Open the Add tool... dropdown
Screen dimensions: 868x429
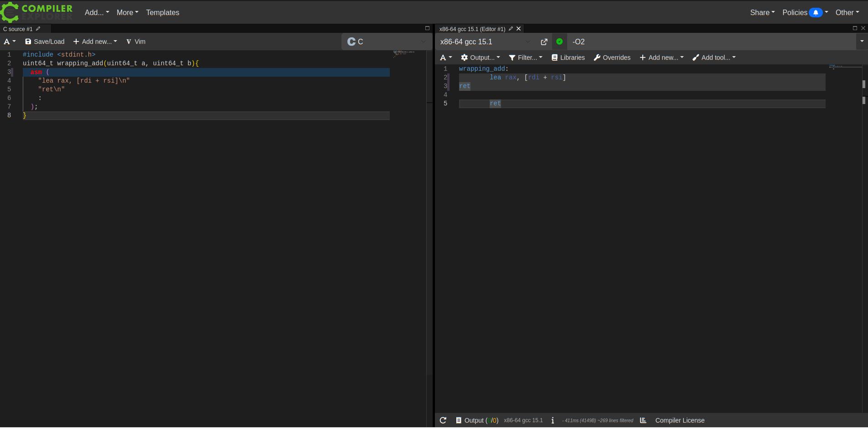(714, 58)
